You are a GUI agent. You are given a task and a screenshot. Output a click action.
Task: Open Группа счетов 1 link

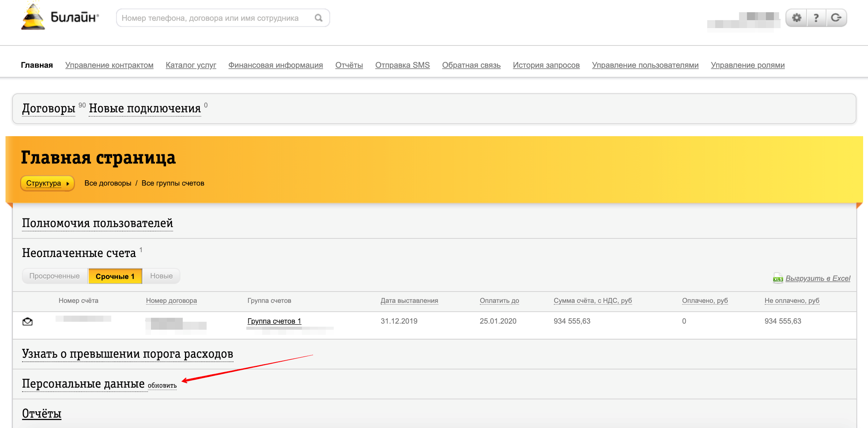pos(274,321)
